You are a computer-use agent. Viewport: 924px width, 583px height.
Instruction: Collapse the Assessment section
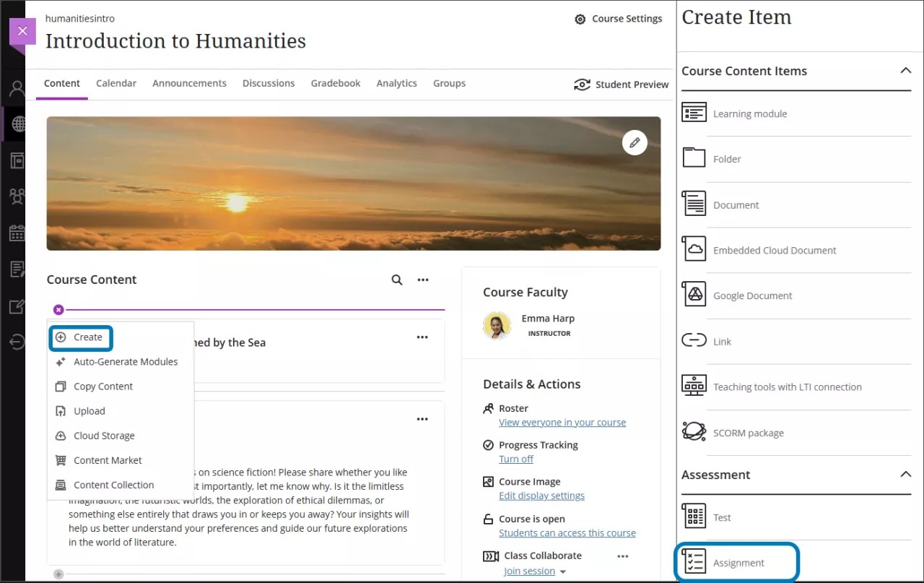pyautogui.click(x=906, y=475)
